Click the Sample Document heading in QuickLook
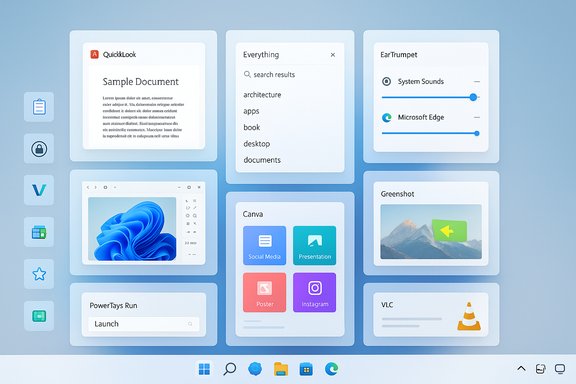Screen dimensions: 576x384 (x=140, y=82)
